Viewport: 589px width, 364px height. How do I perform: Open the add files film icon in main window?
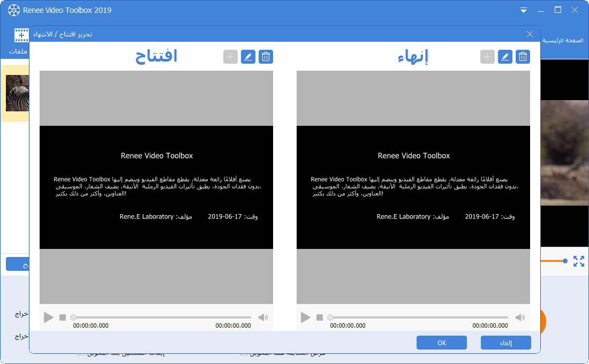tap(21, 35)
